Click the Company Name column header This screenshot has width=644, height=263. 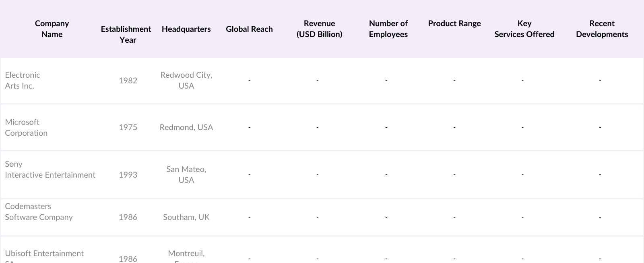(x=52, y=29)
